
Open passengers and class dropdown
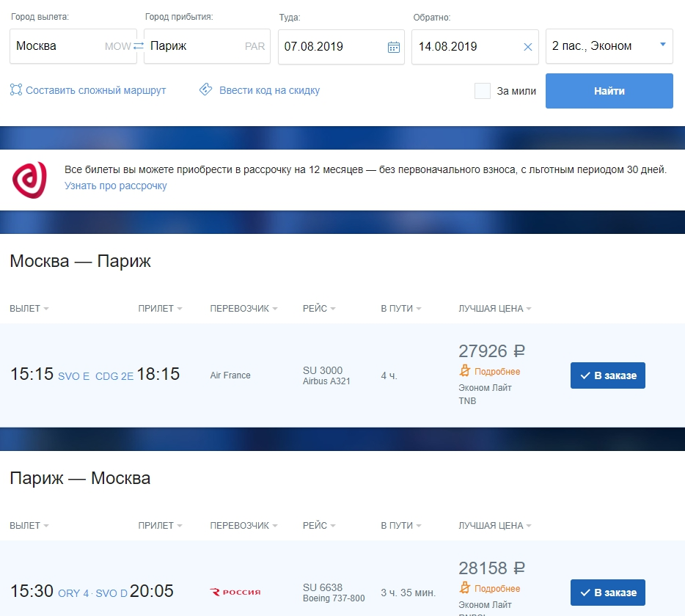609,46
